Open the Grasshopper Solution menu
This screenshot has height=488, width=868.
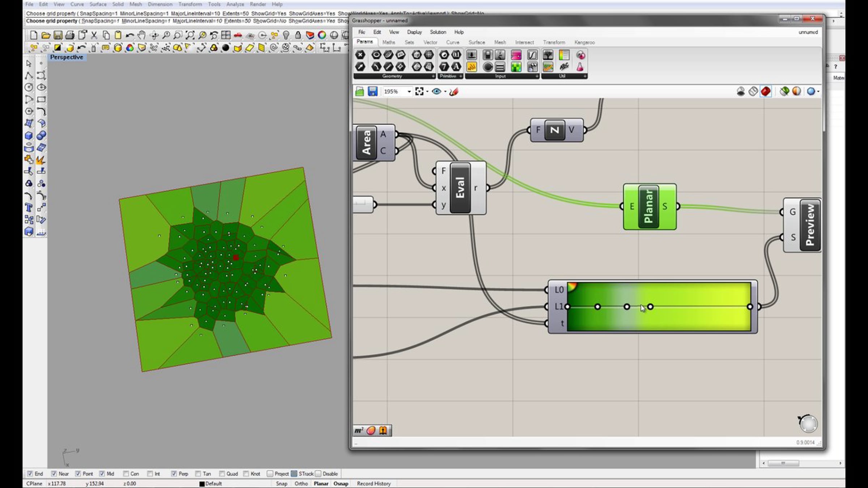pyautogui.click(x=438, y=32)
